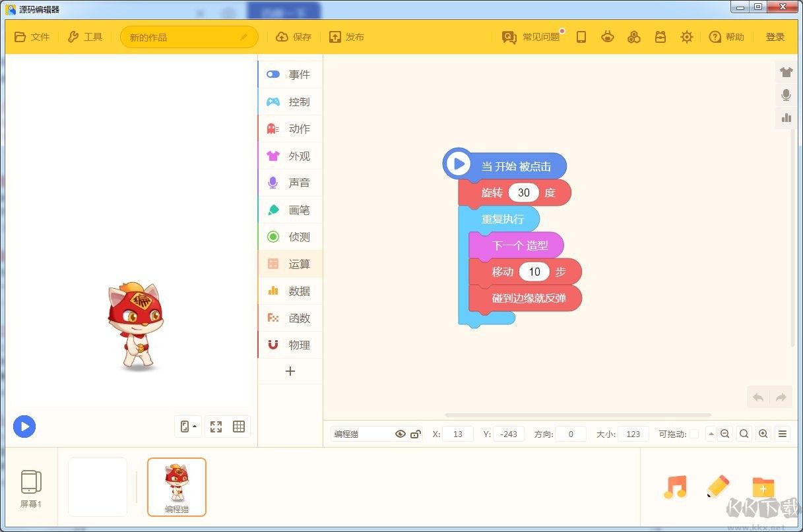Select the 数据 data block category
The image size is (803, 532).
click(x=290, y=291)
